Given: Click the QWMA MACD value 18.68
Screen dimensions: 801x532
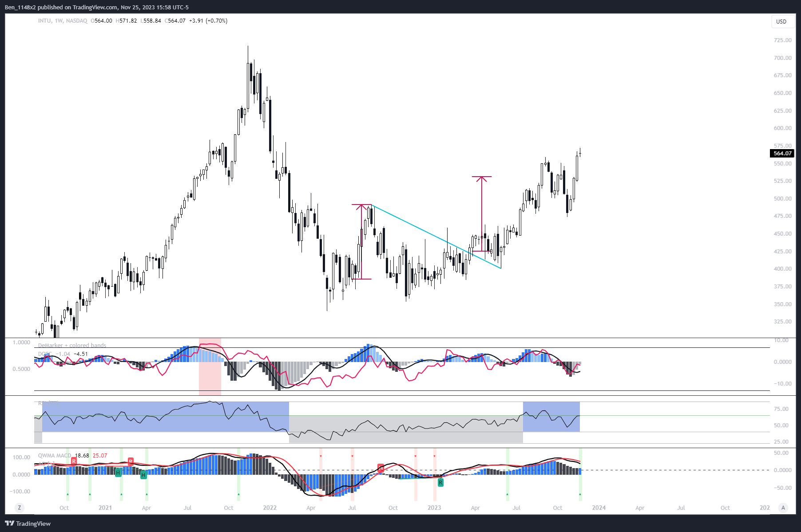Looking at the screenshot, I should [x=82, y=456].
